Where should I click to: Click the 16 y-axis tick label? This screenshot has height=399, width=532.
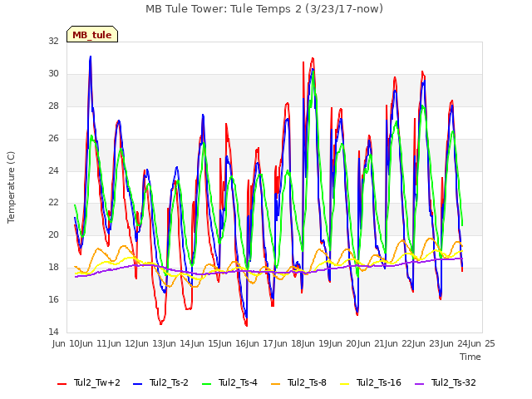pos(53,299)
